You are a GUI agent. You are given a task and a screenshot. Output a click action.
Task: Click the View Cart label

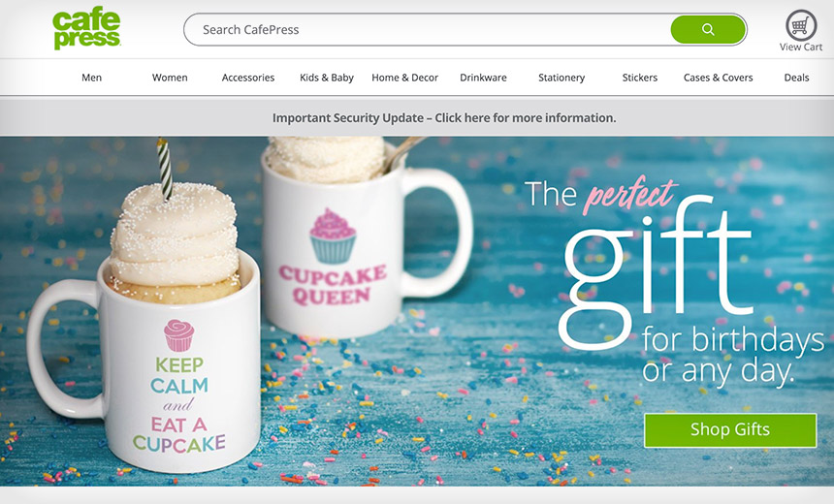800,47
